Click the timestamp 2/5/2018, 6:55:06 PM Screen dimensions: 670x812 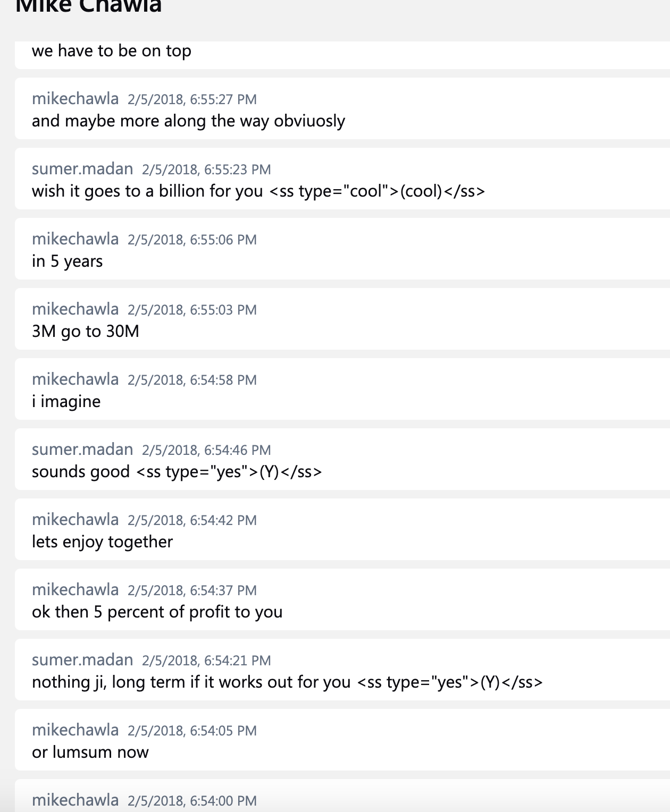(192, 240)
